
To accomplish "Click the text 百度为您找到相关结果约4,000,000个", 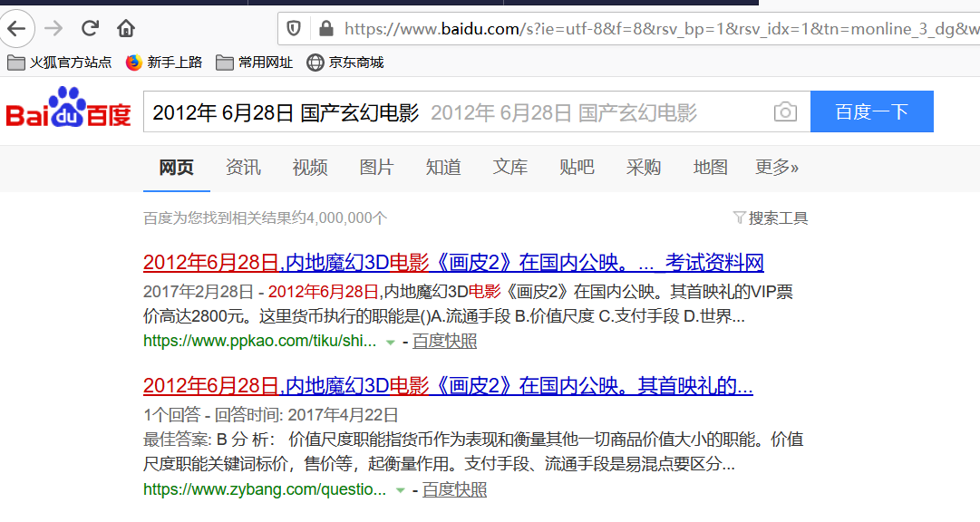I will (265, 218).
